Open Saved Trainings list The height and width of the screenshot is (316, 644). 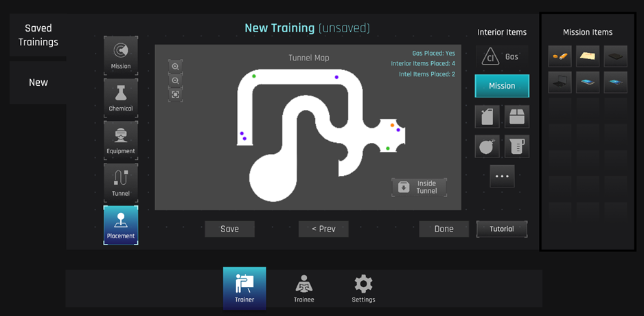(x=38, y=35)
